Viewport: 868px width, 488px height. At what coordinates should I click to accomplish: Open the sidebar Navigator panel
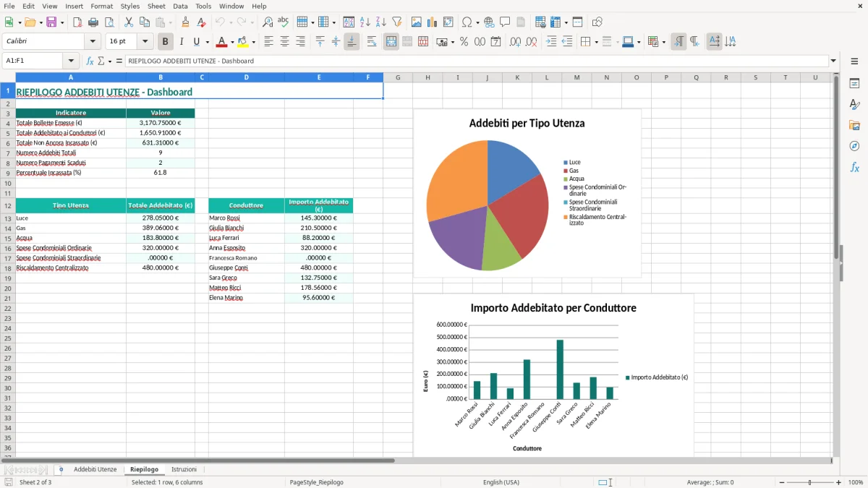[x=854, y=146]
